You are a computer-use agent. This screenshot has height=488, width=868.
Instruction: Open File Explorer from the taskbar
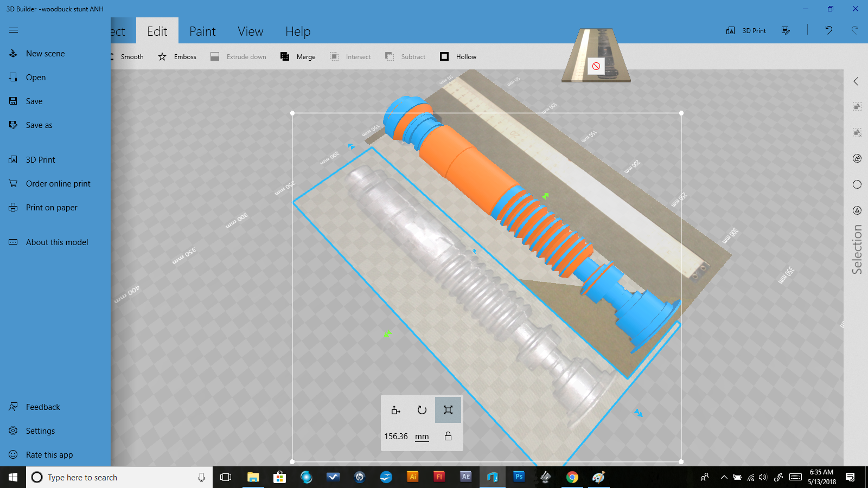tap(253, 477)
